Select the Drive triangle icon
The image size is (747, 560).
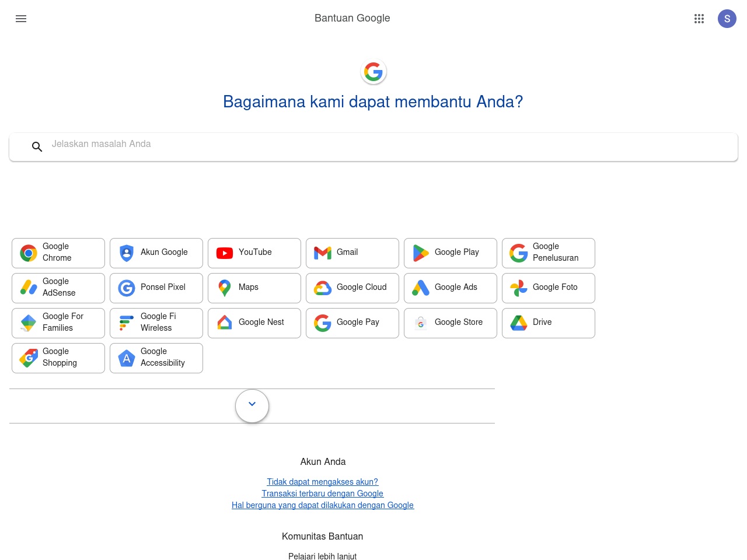click(519, 323)
